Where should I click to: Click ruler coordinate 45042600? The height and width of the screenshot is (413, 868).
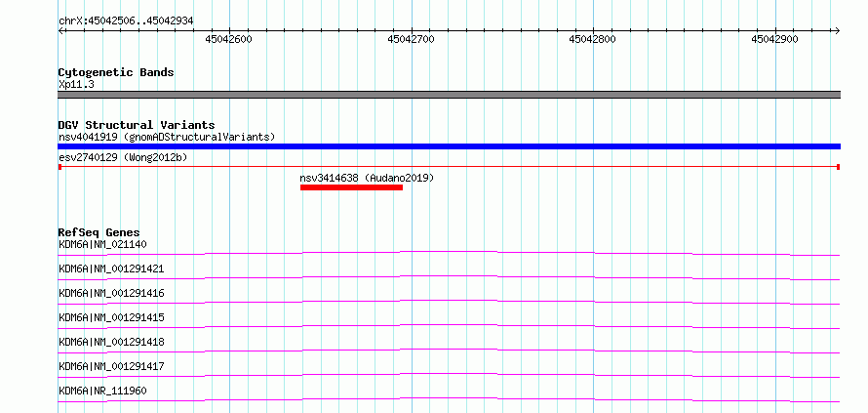click(x=228, y=39)
